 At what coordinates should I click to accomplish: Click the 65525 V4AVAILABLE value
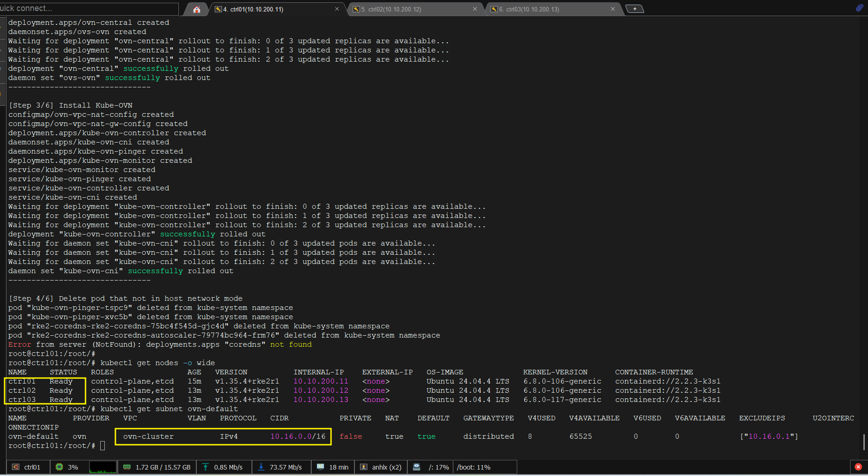click(581, 436)
